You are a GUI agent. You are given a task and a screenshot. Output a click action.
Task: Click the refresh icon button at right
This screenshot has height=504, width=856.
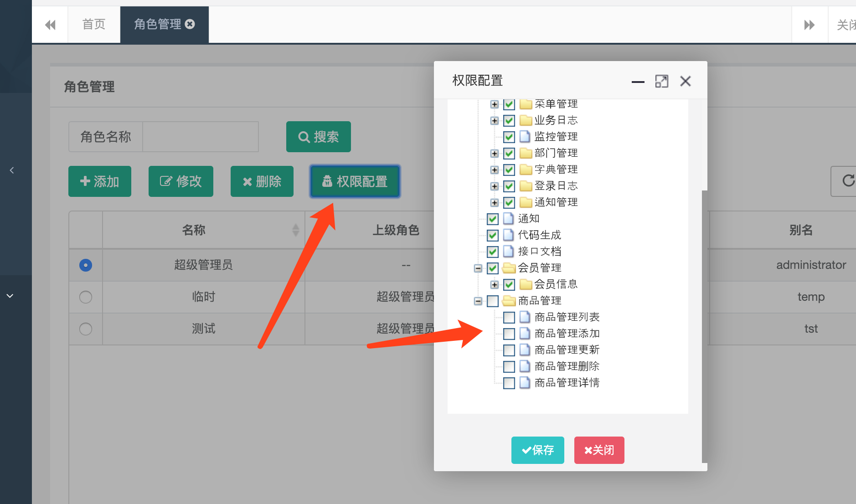coord(848,181)
